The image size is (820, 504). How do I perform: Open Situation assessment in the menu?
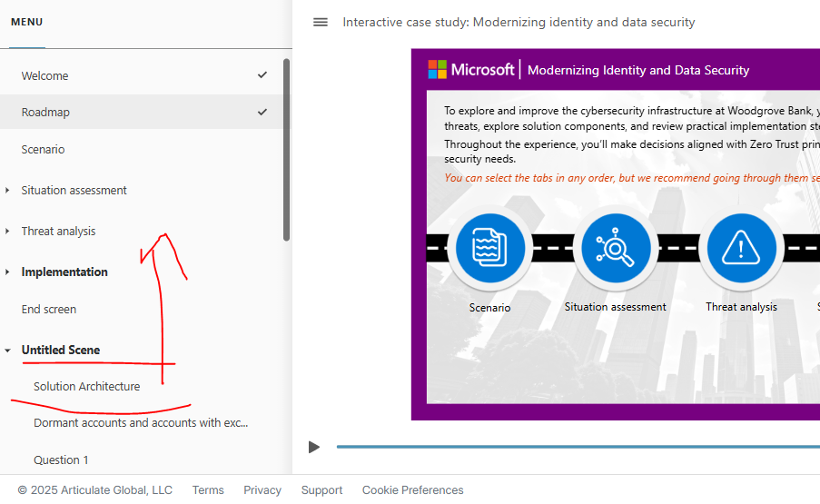74,191
